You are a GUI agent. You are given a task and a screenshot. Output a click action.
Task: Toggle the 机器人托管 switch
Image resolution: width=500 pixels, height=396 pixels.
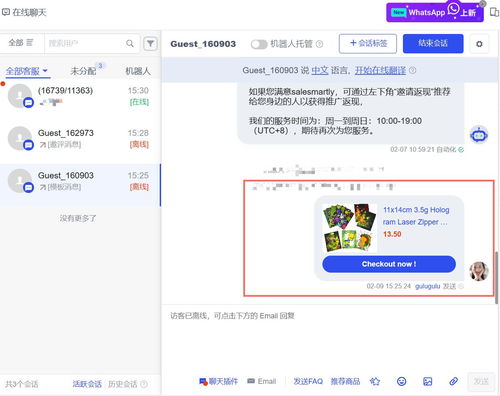259,44
